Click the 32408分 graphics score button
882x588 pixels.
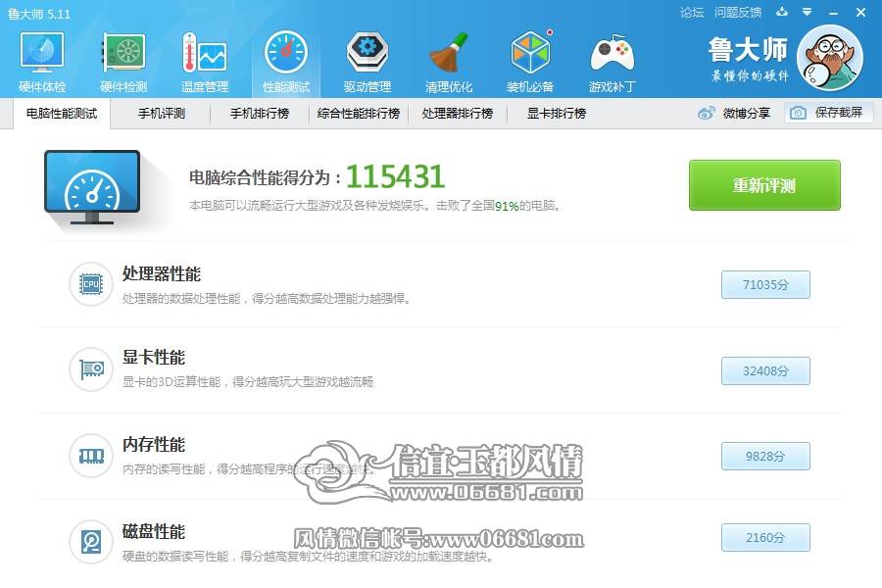click(765, 370)
